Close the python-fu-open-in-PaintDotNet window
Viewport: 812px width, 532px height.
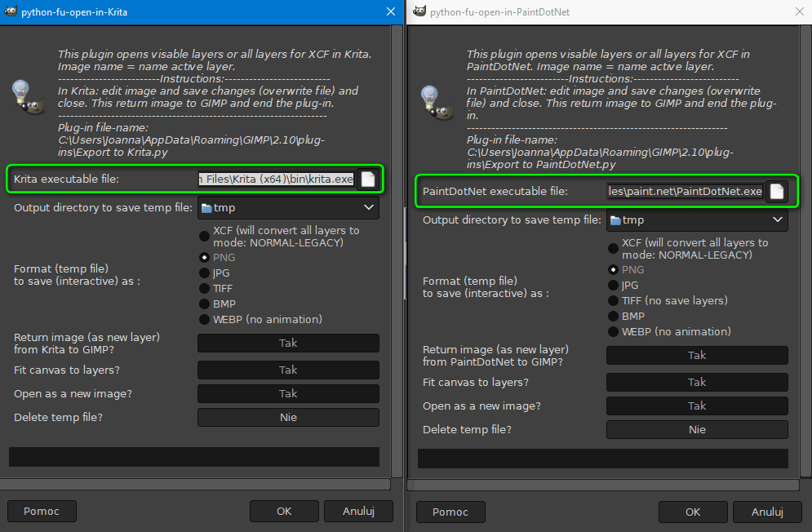[x=800, y=11]
